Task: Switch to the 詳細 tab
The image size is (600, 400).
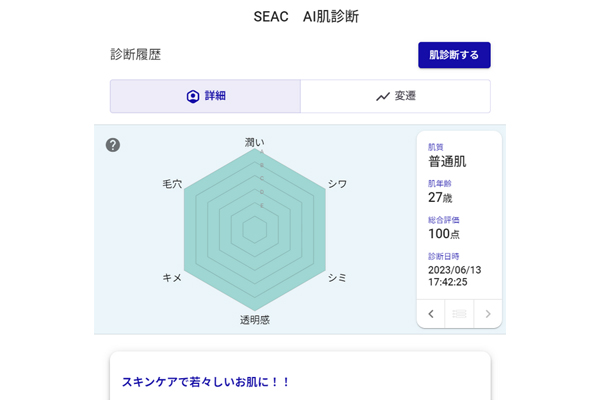Action: coord(205,97)
